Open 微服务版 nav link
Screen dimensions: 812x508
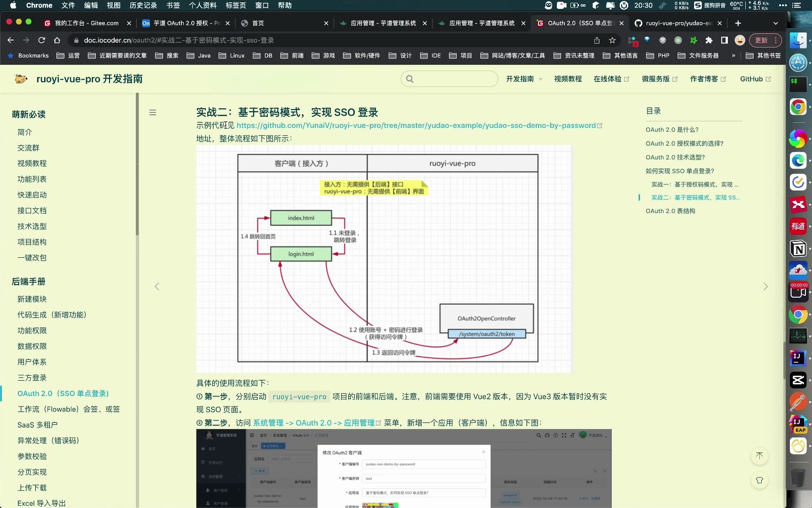tap(660, 79)
